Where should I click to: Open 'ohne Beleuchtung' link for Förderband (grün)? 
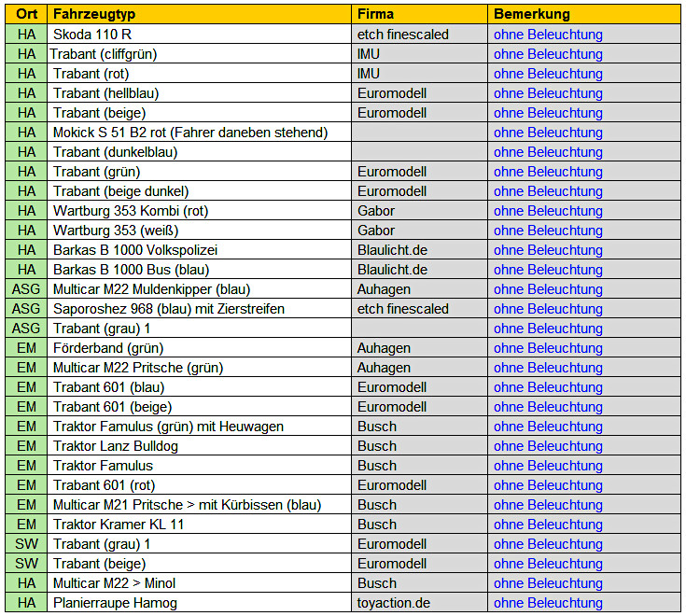(x=548, y=348)
